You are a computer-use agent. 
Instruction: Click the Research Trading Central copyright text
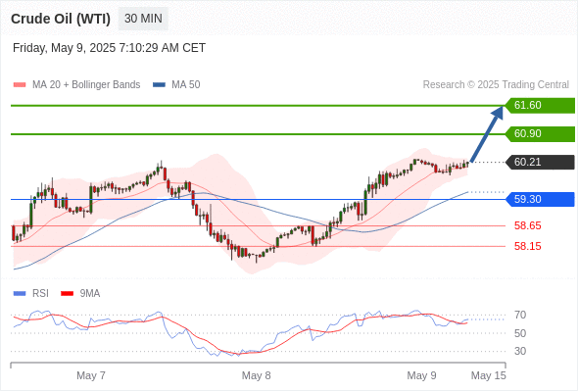[496, 85]
